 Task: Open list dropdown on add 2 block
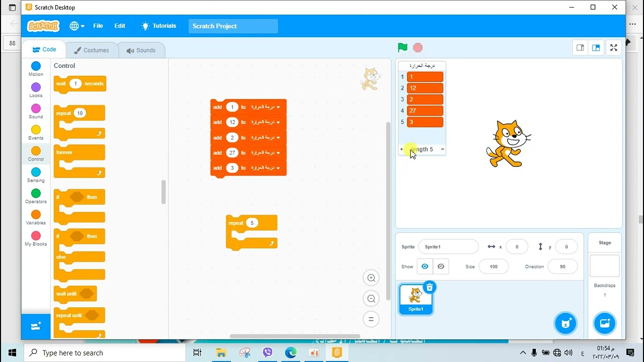click(265, 137)
